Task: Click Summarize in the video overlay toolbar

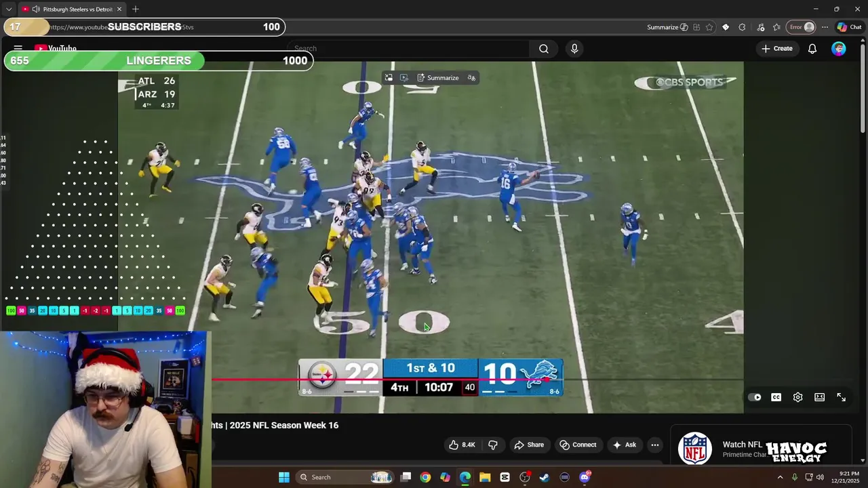Action: pos(437,78)
